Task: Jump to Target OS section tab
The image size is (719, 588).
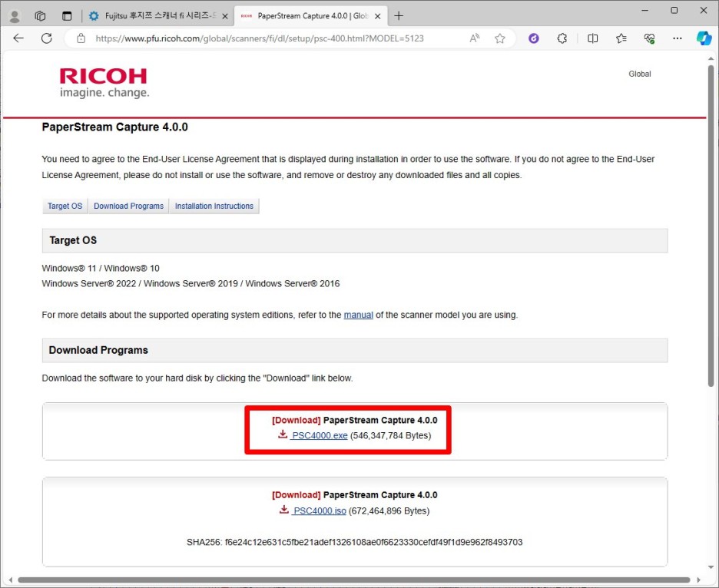Action: click(65, 206)
